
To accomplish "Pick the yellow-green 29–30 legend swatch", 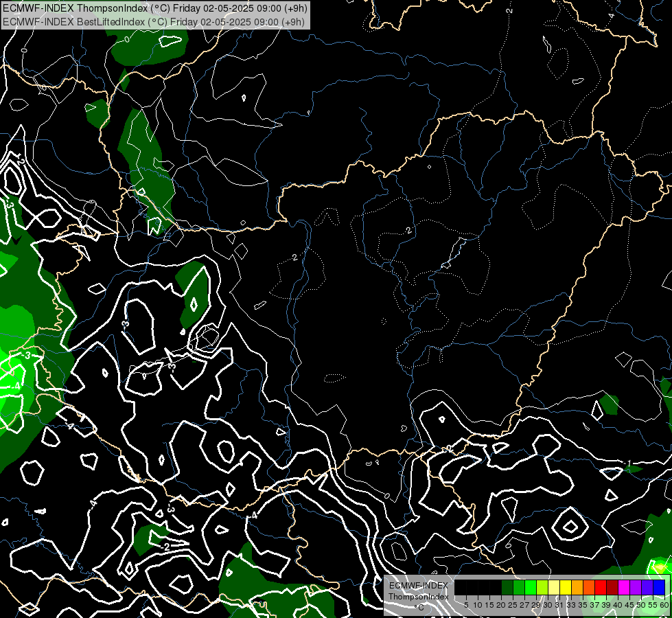I will tap(542, 587).
